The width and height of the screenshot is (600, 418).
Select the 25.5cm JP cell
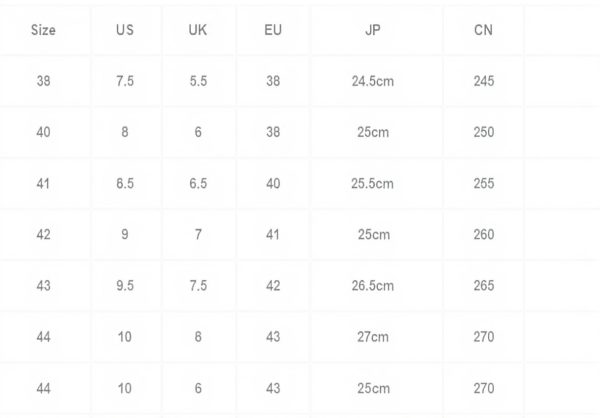point(373,183)
